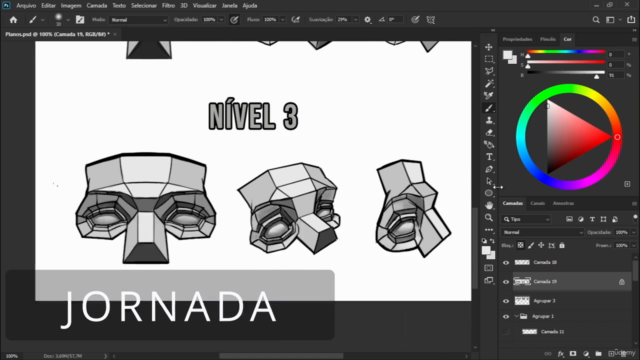Open the layer blend mode Normal dropdown
The height and width of the screenshot is (360, 640).
click(x=542, y=232)
